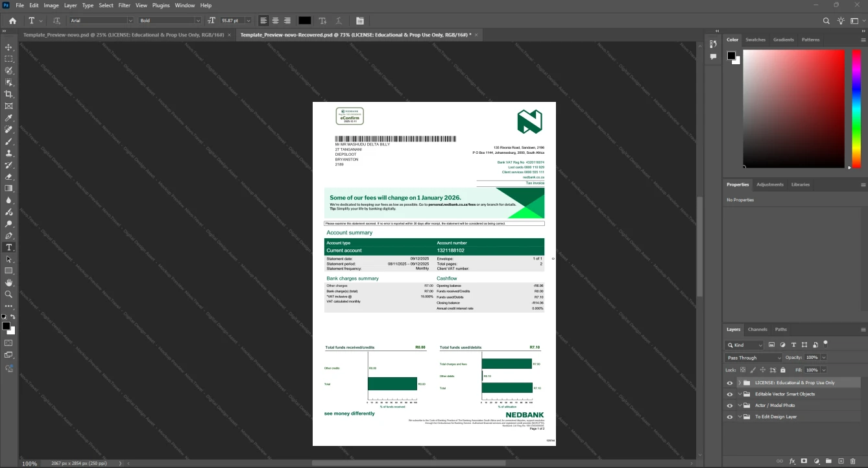Open the Libraries panel tab
This screenshot has width=868, height=468.
pos(801,184)
